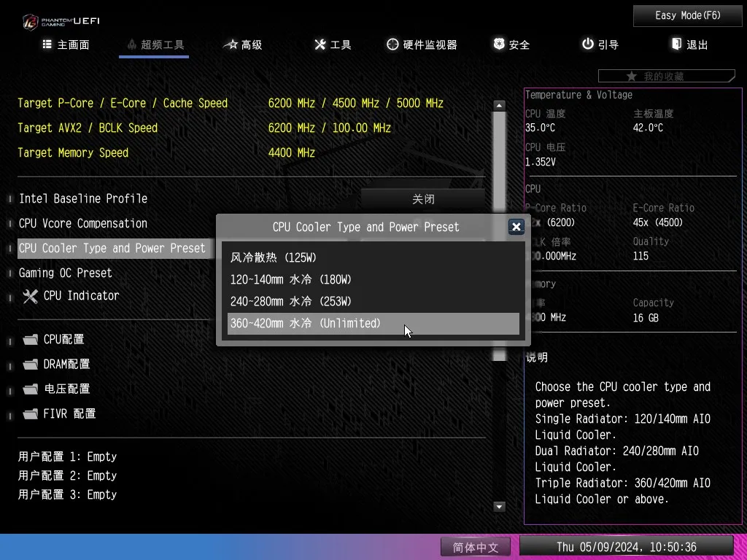
Task: Click the main screen list icon
Action: [47, 44]
